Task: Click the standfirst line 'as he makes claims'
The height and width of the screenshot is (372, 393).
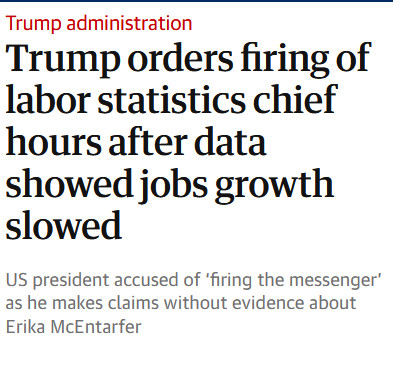Action: 181,303
